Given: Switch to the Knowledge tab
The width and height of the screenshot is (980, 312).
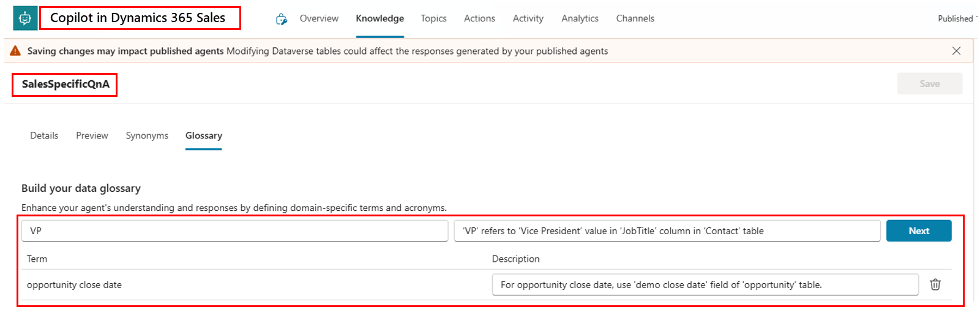Looking at the screenshot, I should tap(380, 18).
